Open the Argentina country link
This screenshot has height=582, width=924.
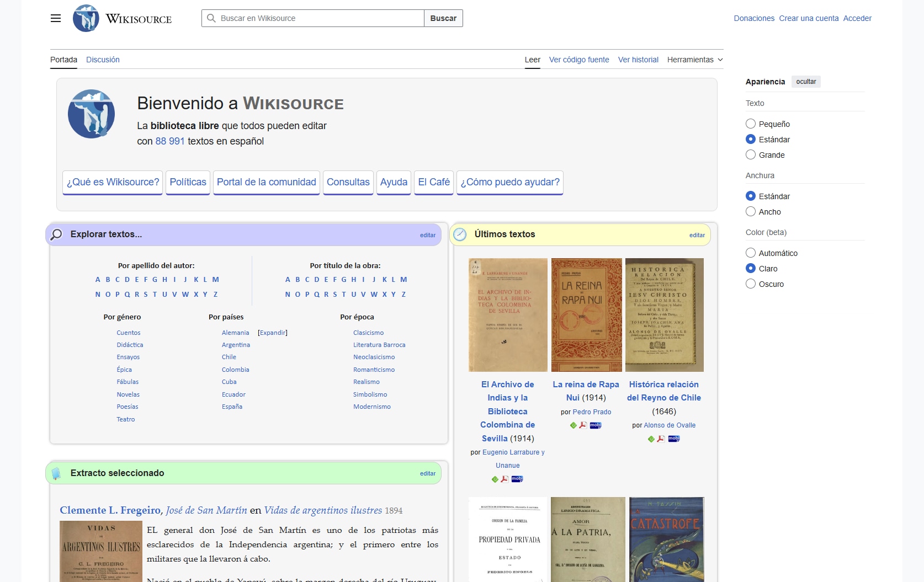236,345
